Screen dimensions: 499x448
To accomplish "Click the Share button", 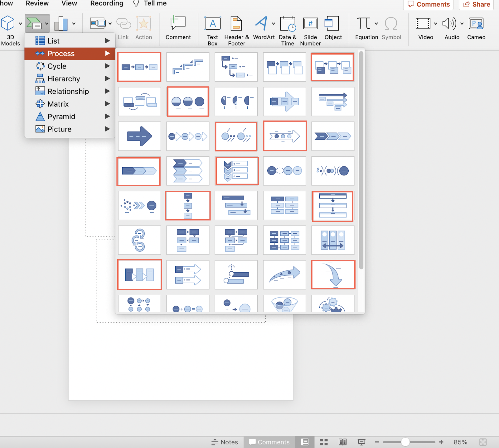I will (x=476, y=4).
